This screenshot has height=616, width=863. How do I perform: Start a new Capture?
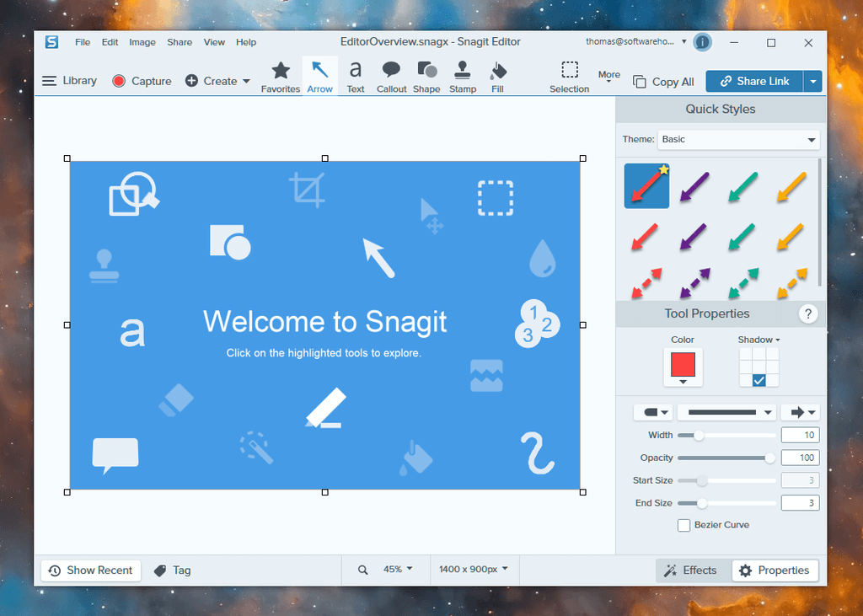(x=142, y=81)
